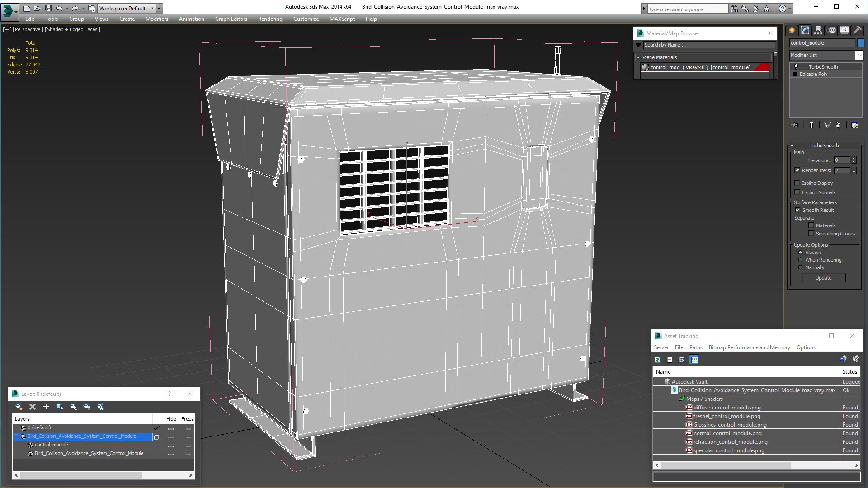Click the Asset Tracking refresh icon
868x488 pixels.
point(658,360)
